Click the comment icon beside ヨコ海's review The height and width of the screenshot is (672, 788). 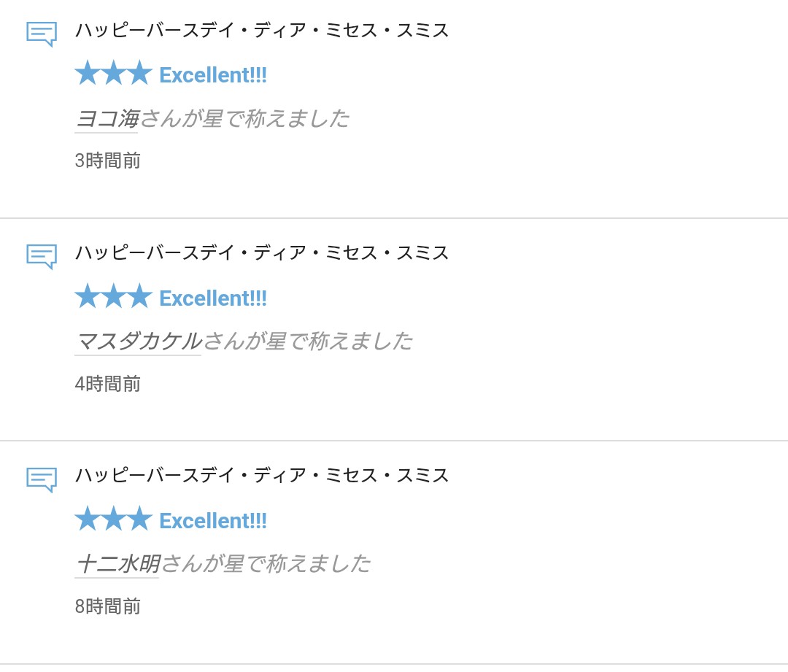tap(42, 34)
